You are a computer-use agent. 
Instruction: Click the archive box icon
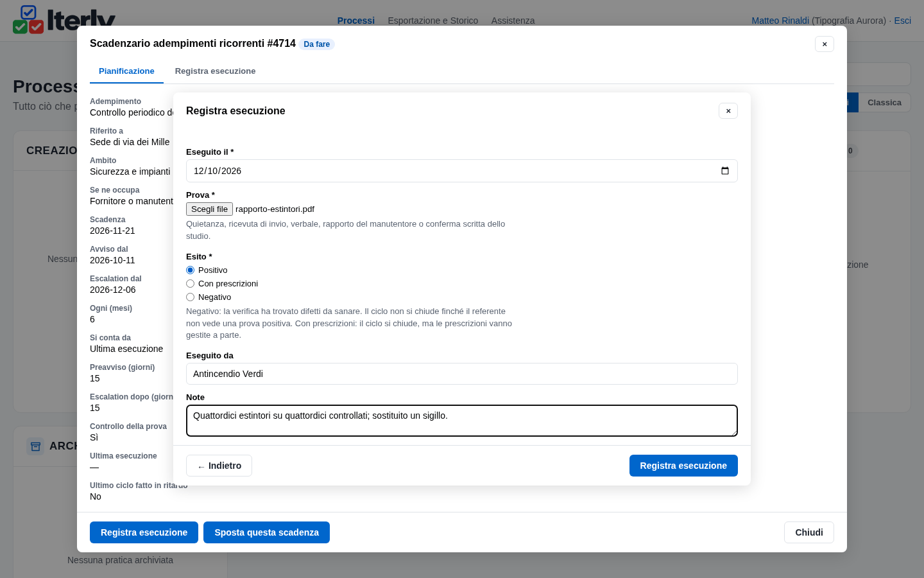tap(35, 446)
